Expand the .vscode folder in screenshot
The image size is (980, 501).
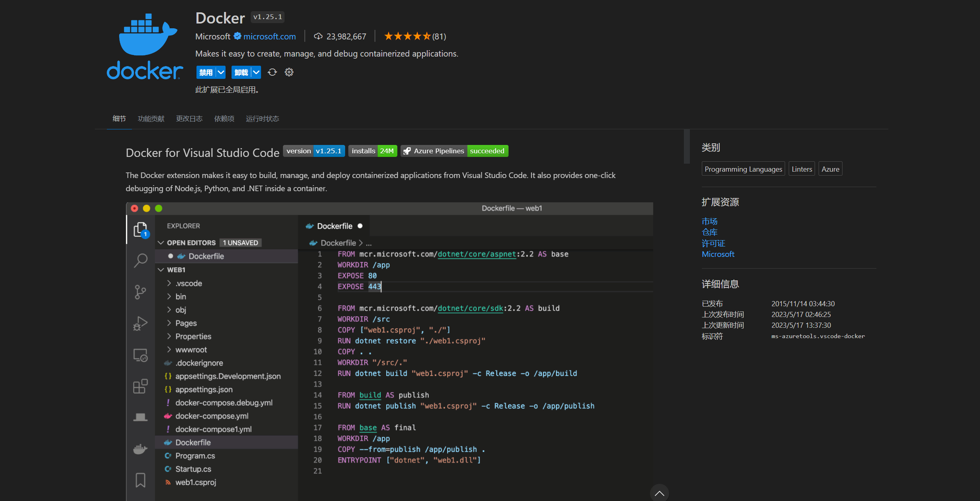point(169,283)
